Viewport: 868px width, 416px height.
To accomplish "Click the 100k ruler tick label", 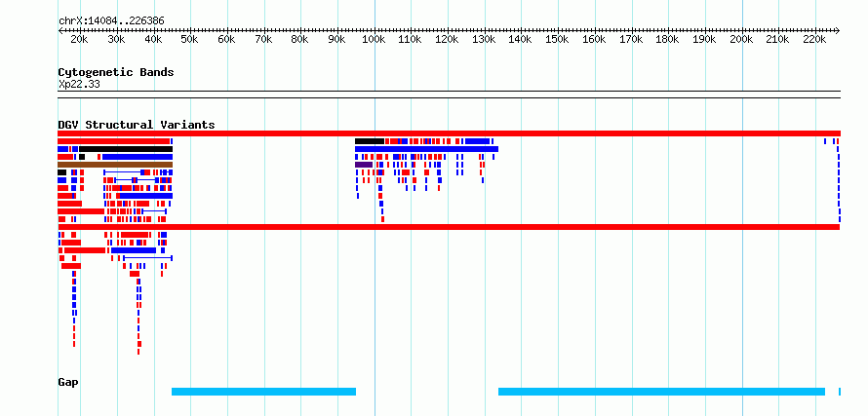I will click(x=374, y=40).
